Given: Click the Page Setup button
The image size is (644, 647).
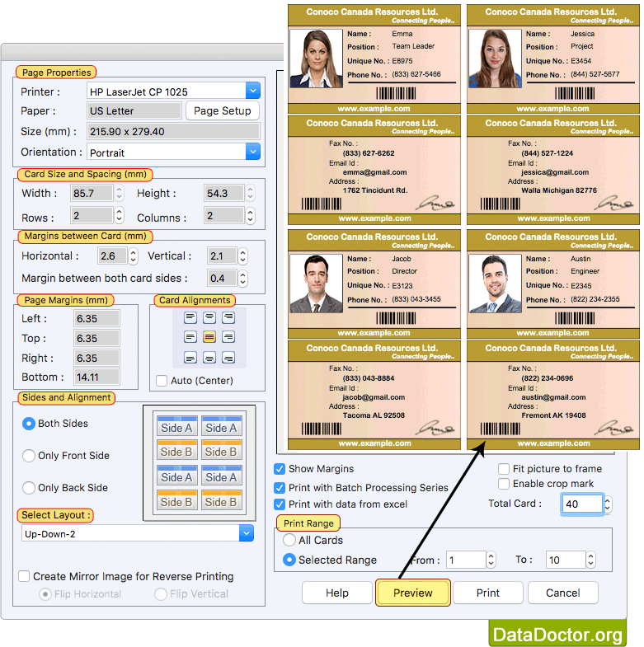Looking at the screenshot, I should [223, 110].
